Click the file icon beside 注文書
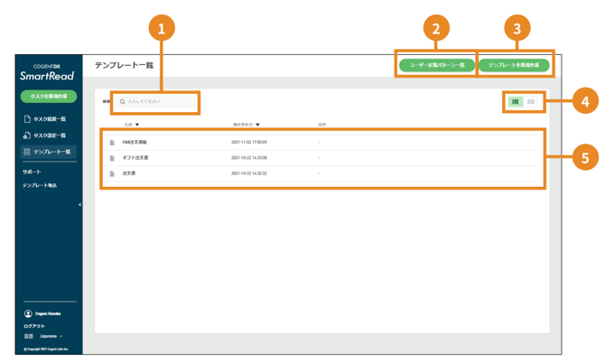The width and height of the screenshot is (605, 364). (x=113, y=173)
